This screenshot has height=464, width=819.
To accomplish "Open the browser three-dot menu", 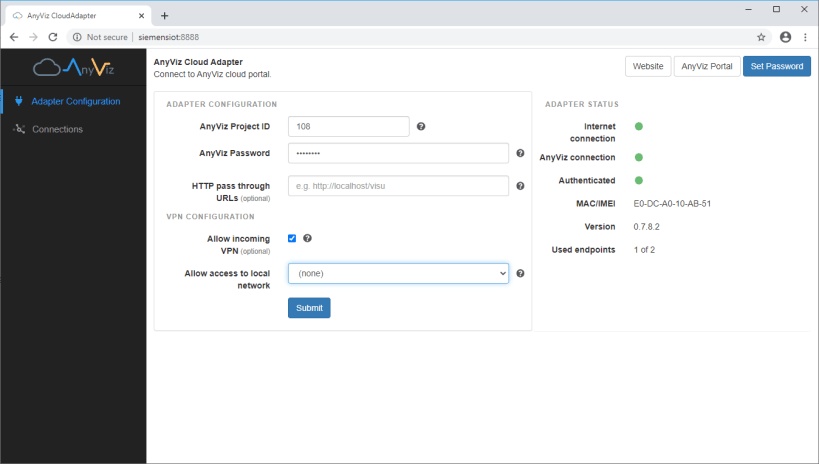I will pyautogui.click(x=805, y=37).
